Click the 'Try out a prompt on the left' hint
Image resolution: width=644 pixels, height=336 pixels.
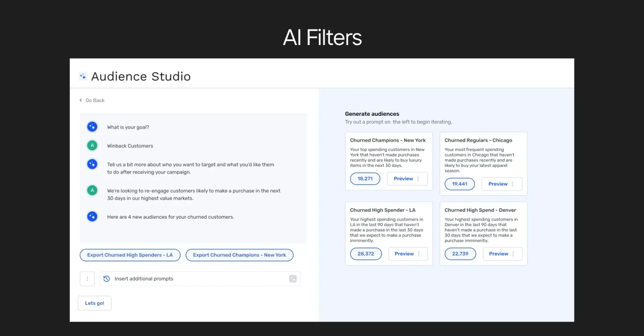point(398,122)
